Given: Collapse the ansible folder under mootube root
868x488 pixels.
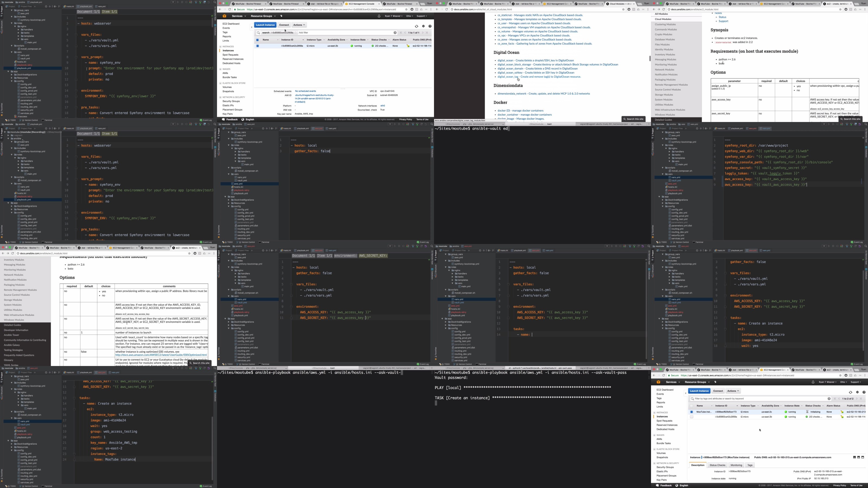Looking at the screenshot, I should tap(8, 139).
